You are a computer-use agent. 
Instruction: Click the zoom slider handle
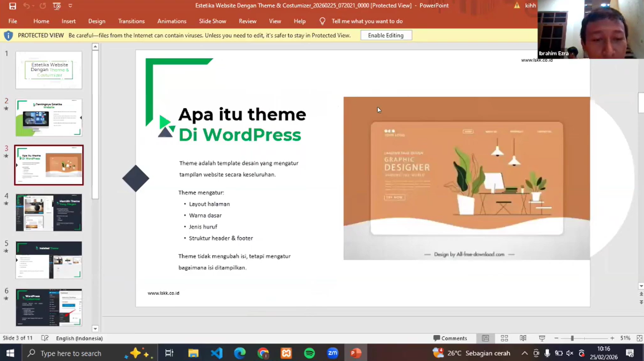572,338
